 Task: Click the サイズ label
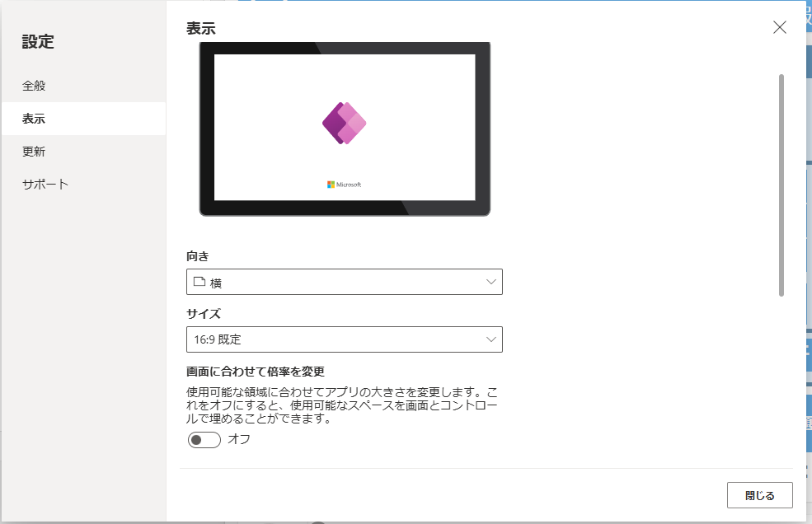[204, 314]
